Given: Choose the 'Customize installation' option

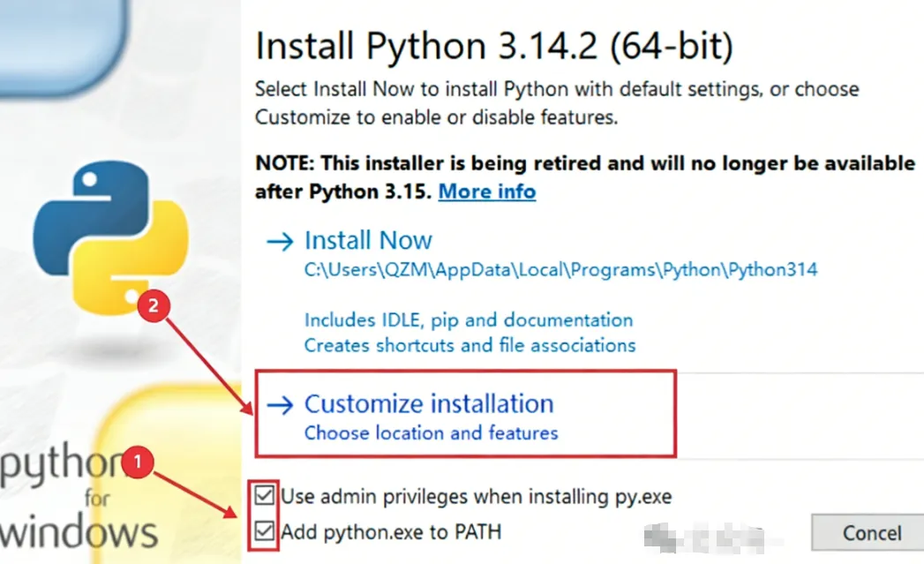Looking at the screenshot, I should pos(429,404).
